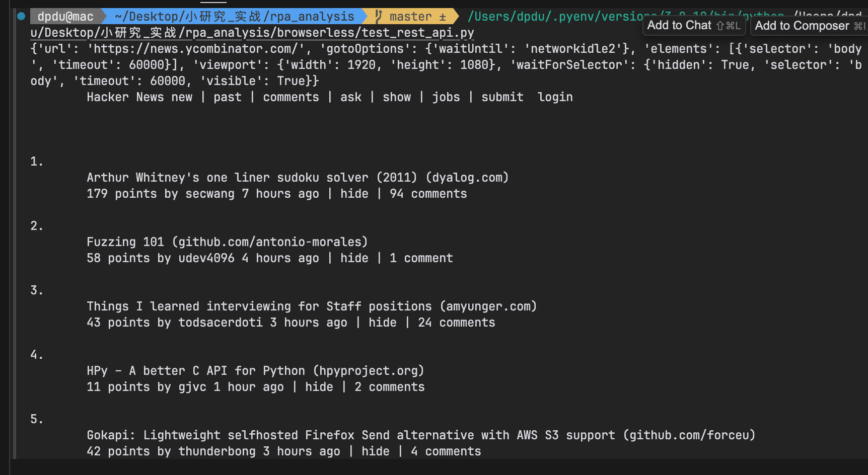Click 'hide' on the gjvc row
Viewport: 868px width, 475px height.
point(319,387)
